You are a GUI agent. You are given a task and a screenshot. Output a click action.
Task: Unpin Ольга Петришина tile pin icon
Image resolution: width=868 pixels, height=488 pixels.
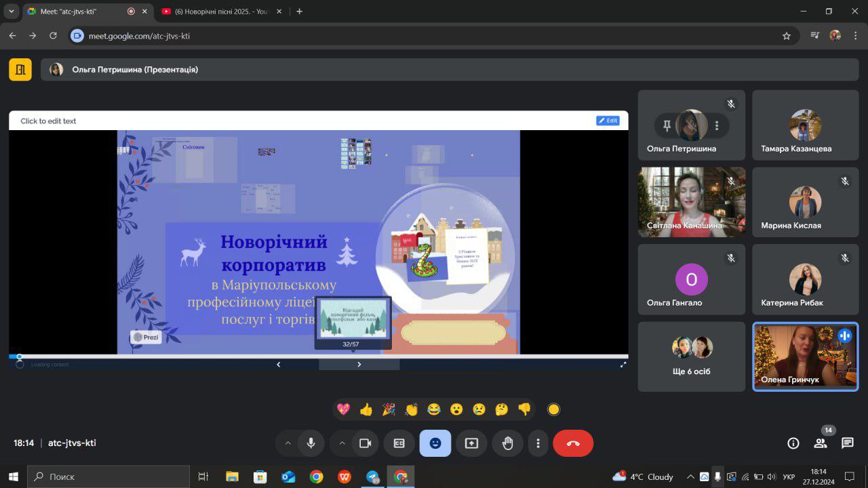point(667,125)
